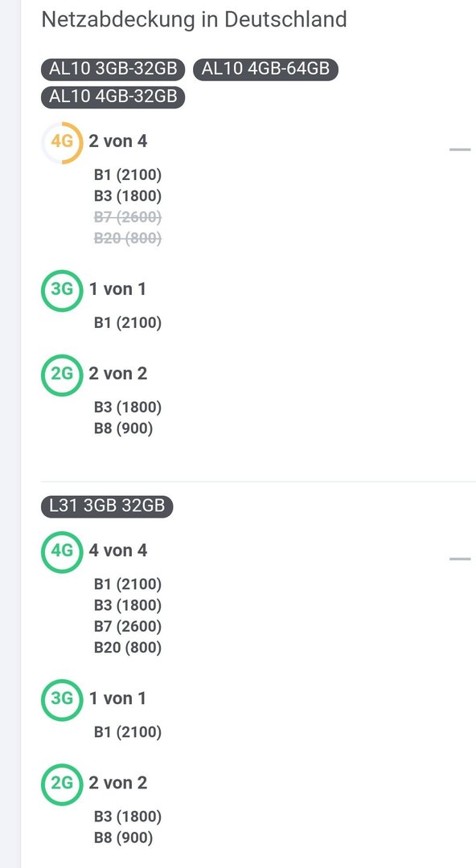Click the 3G badge under L31
Viewport: 476px width, 868px height.
click(62, 700)
